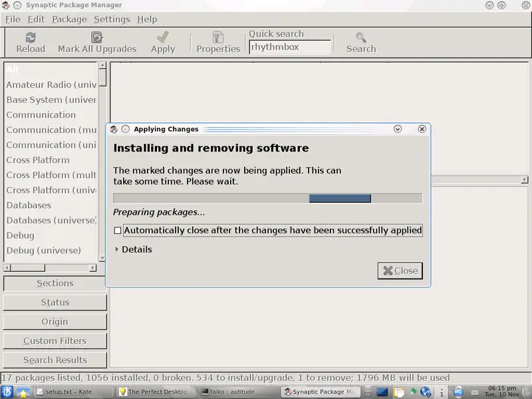Click the section list horizontal scroll-left arrow
This screenshot has width=532, height=399.
point(7,268)
